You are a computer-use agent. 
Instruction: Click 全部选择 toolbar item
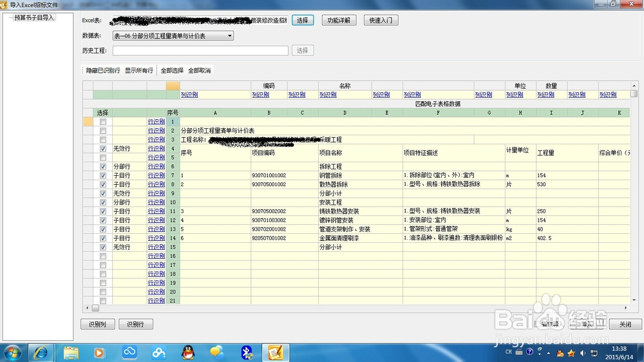coord(172,71)
